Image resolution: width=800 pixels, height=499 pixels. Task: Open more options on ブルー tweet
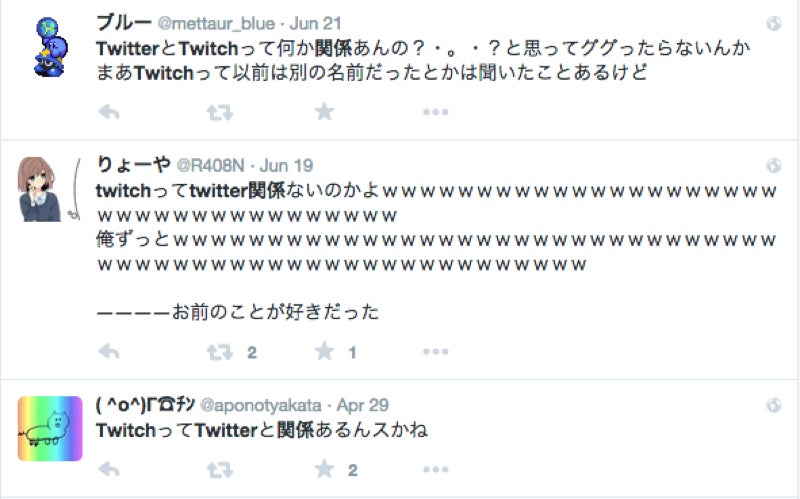436,112
